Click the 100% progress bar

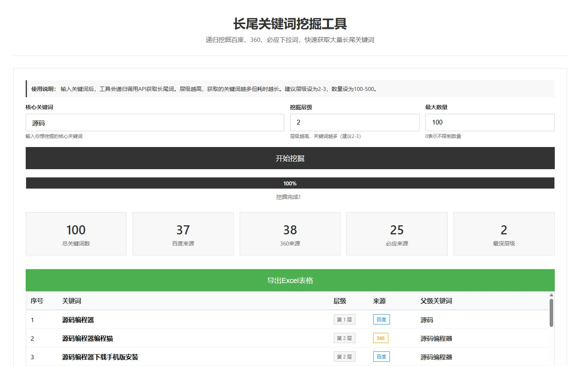pos(290,183)
